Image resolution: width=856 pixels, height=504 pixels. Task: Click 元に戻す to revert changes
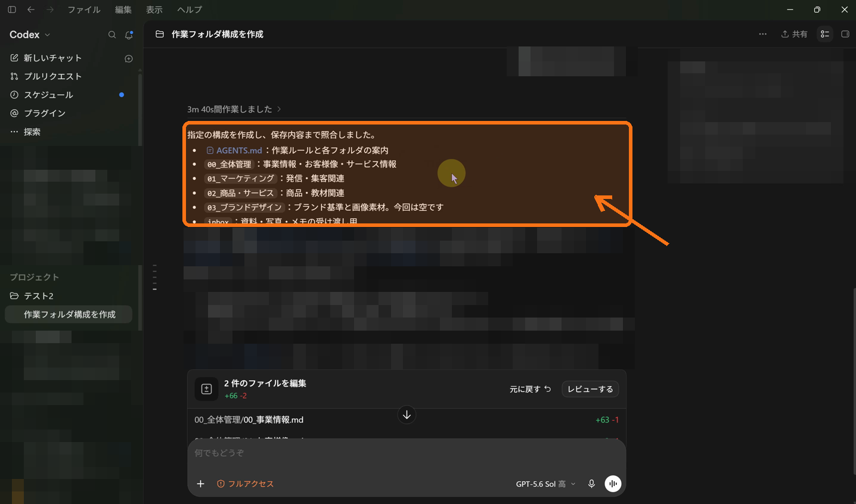531,389
